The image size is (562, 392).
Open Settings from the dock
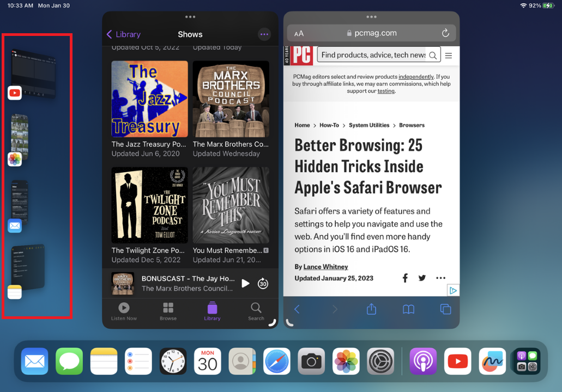[x=380, y=361]
